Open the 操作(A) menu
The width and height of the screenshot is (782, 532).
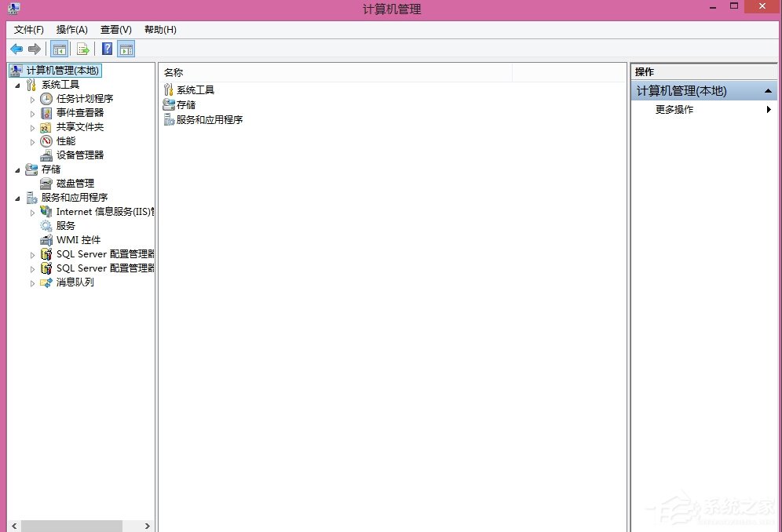[x=71, y=29]
